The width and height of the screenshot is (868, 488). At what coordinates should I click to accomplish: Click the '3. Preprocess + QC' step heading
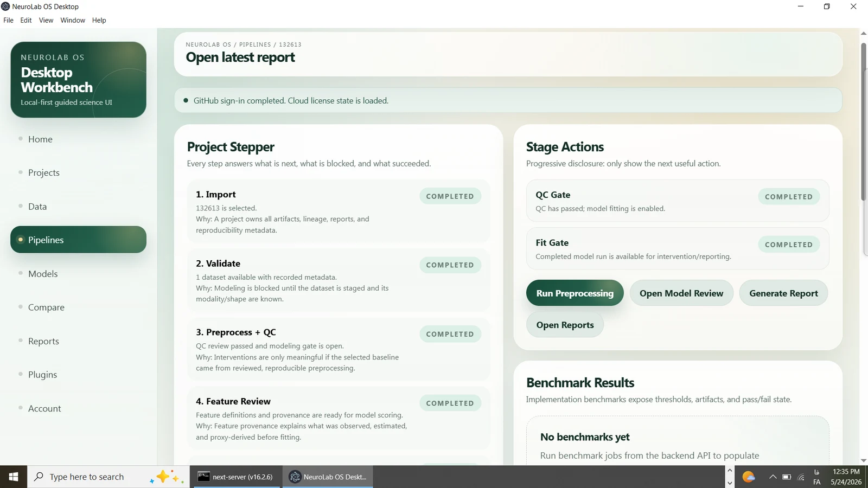(236, 332)
